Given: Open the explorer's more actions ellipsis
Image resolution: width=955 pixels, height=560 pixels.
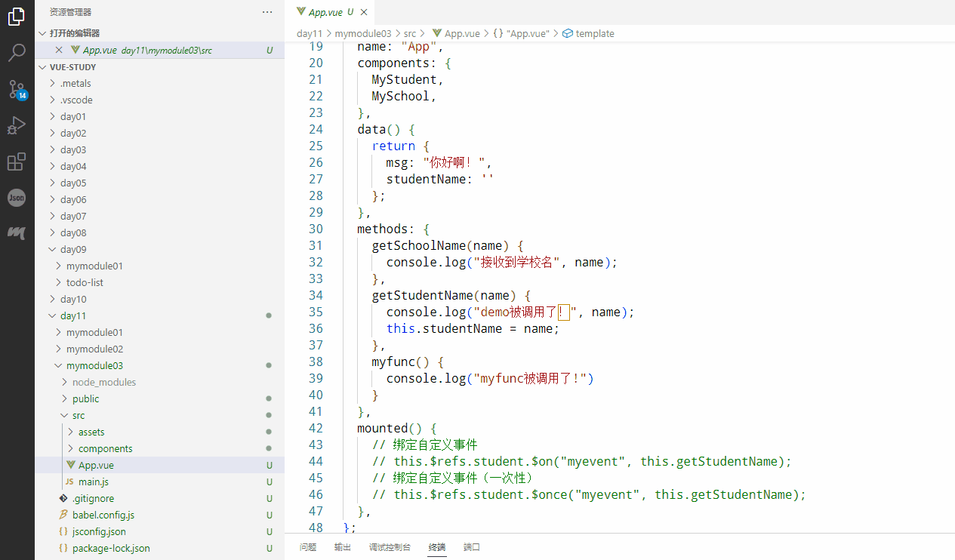Looking at the screenshot, I should 267,12.
